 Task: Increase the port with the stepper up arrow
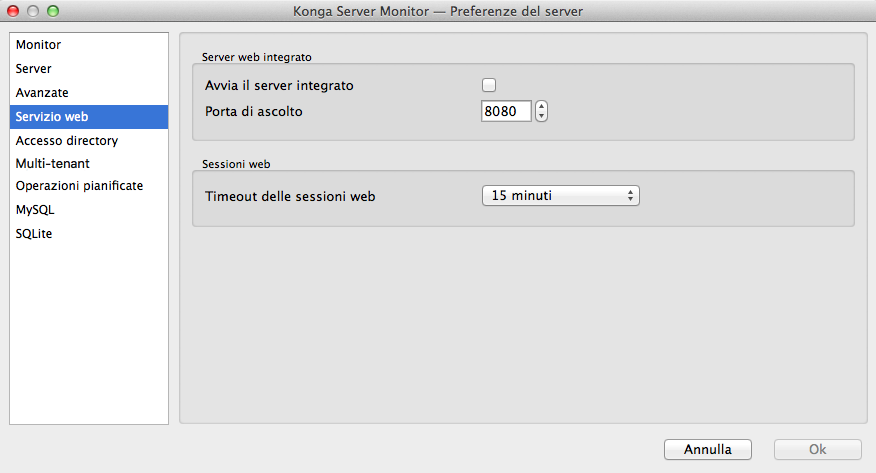click(542, 107)
